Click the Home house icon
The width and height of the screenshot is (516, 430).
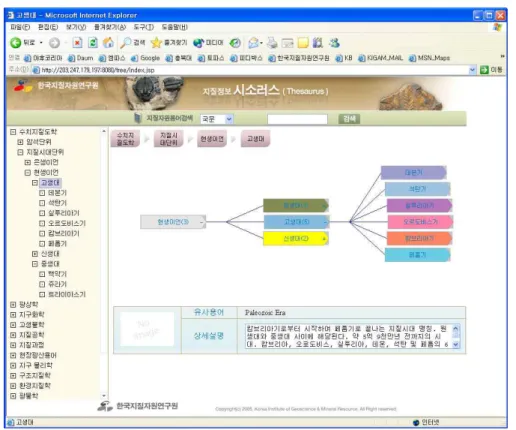(x=108, y=43)
